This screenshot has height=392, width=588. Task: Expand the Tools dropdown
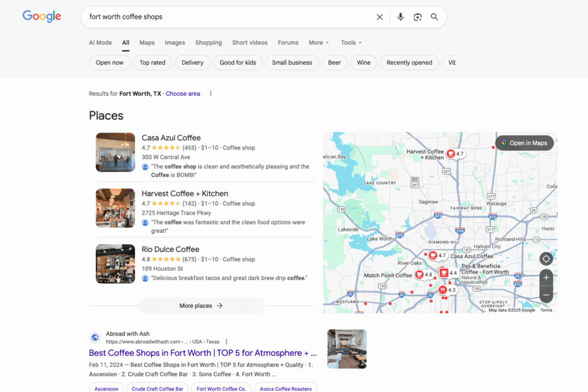click(351, 42)
